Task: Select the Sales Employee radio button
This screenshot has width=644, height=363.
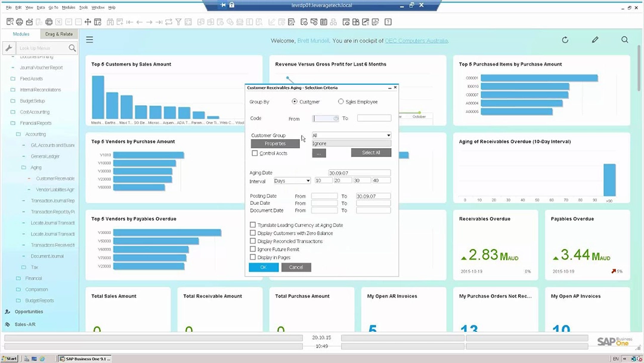Action: pos(340,101)
